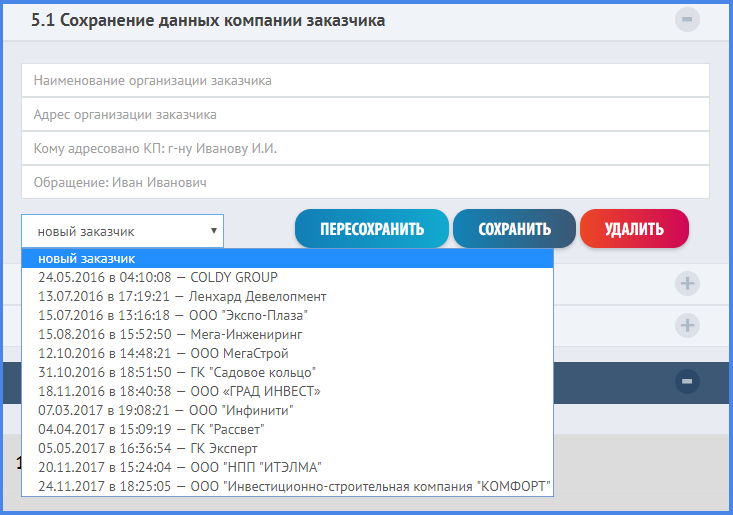The width and height of the screenshot is (733, 515).
Task: Select Мега-Инжениринг from dropdown list
Action: point(287,334)
